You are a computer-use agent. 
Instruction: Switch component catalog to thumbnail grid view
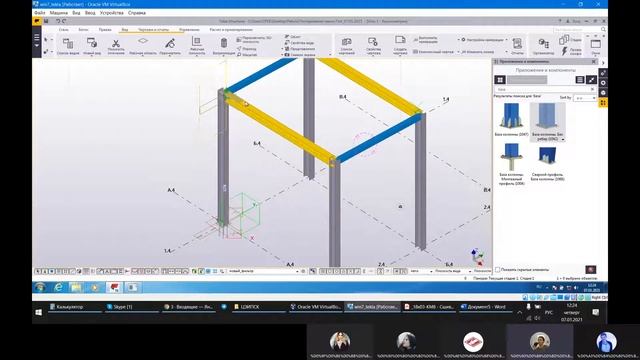tap(500, 80)
